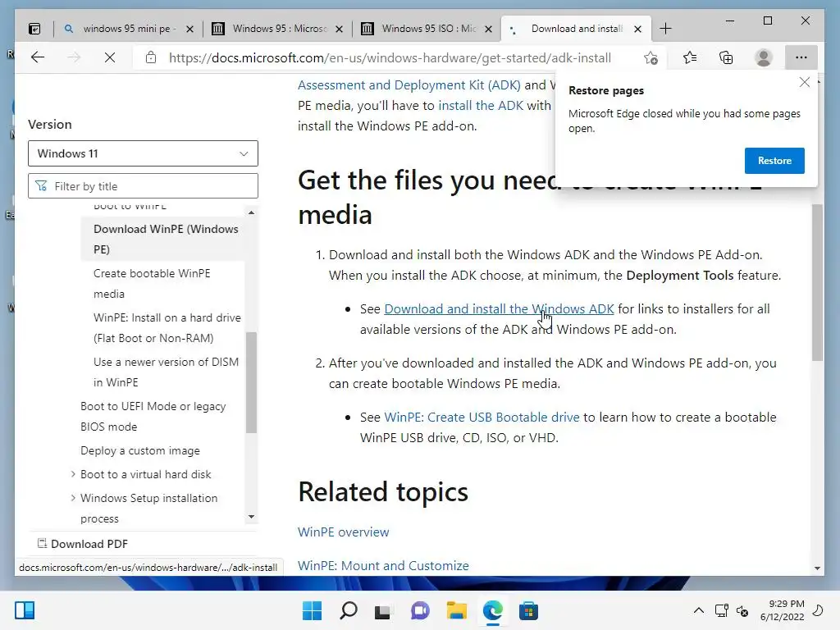
Task: Open Create bootable WinPE media
Action: click(x=152, y=283)
